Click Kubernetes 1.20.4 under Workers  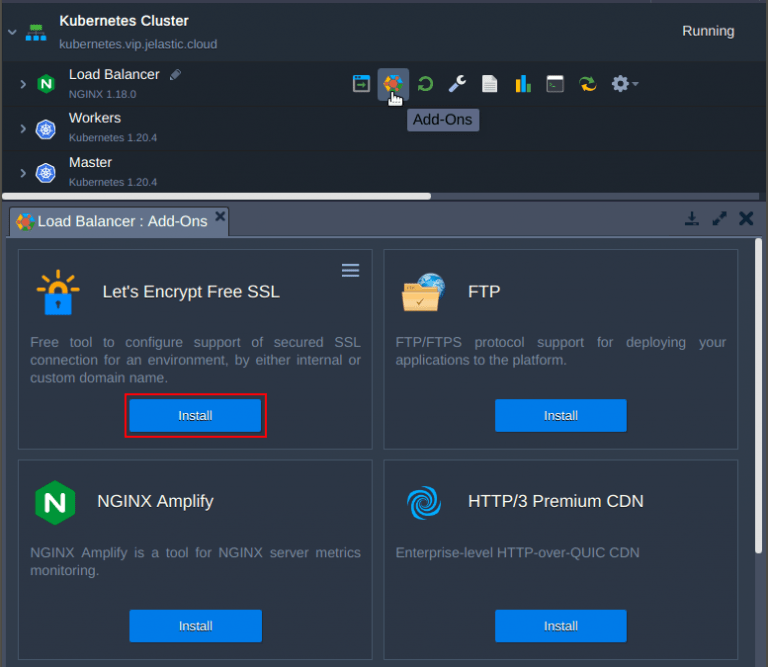[113, 138]
